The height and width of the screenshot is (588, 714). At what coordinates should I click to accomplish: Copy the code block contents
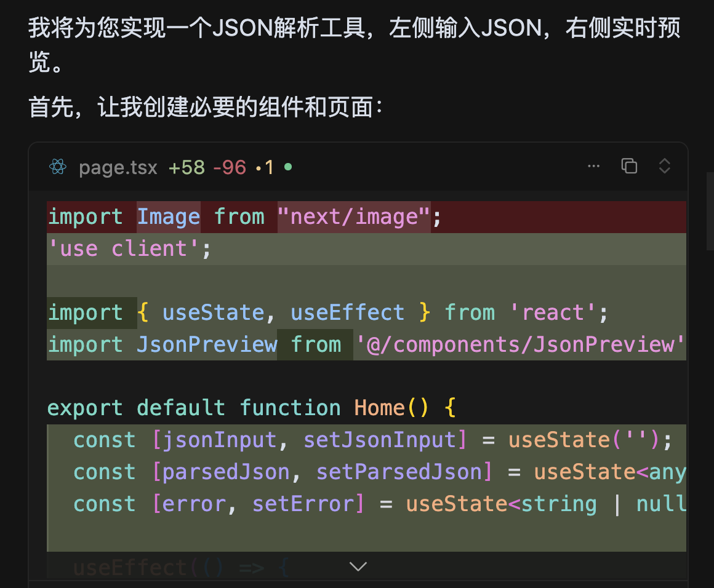click(x=629, y=166)
